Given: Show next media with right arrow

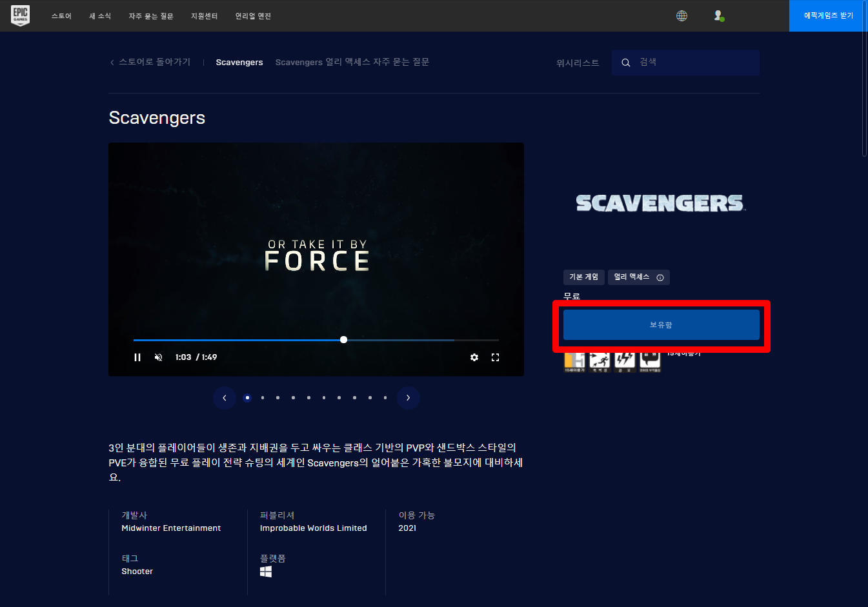Looking at the screenshot, I should [x=408, y=398].
